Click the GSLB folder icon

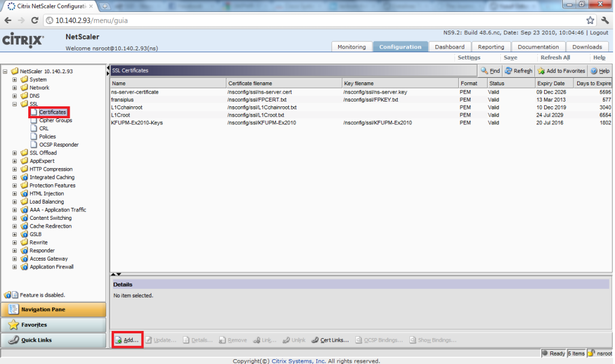[24, 234]
